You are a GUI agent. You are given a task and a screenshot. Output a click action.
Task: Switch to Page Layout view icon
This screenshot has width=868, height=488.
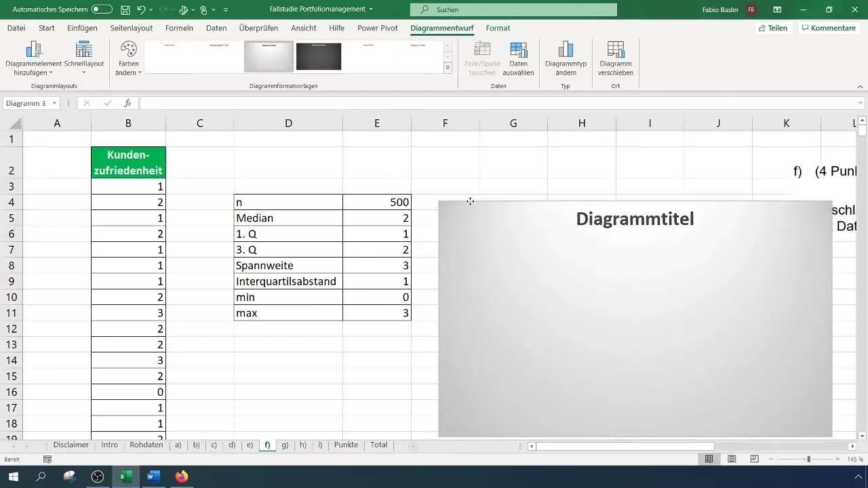pyautogui.click(x=732, y=459)
